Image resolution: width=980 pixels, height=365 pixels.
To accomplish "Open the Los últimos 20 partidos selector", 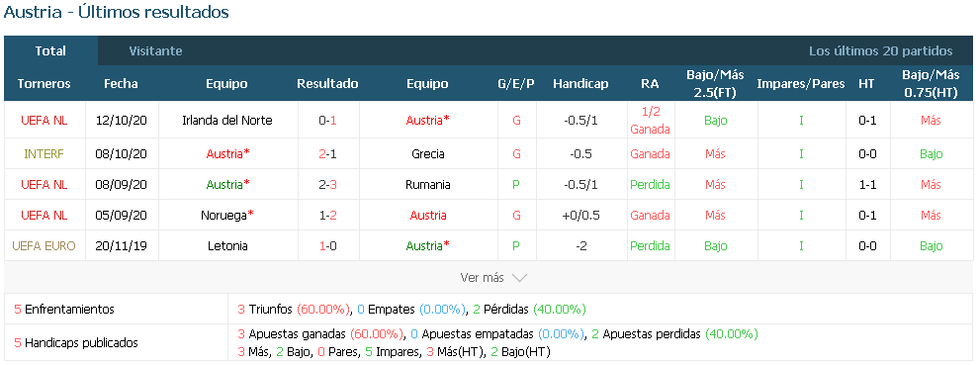I will coord(881,51).
